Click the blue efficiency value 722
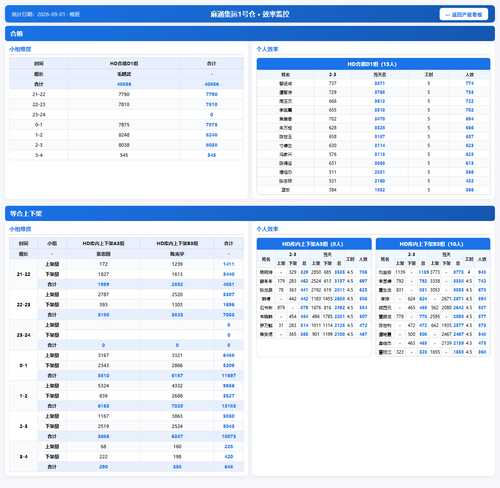The height and width of the screenshot is (488, 500). [469, 101]
